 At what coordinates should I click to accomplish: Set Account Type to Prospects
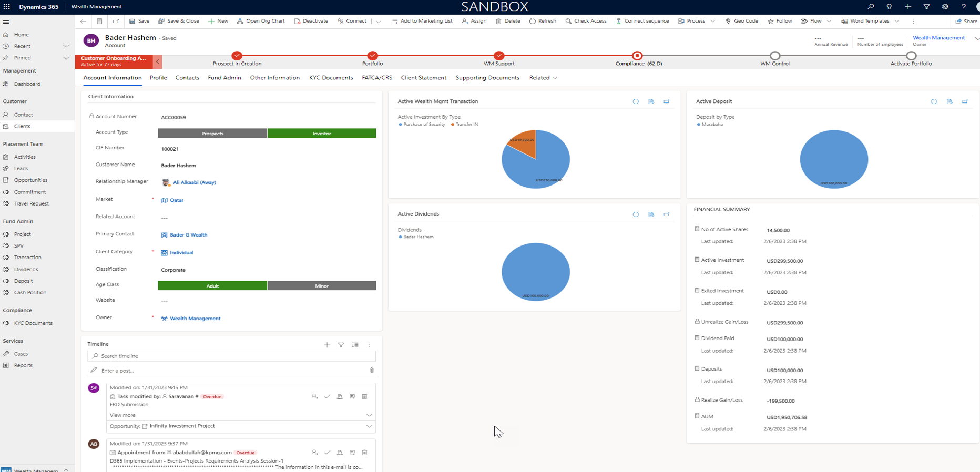(x=212, y=134)
